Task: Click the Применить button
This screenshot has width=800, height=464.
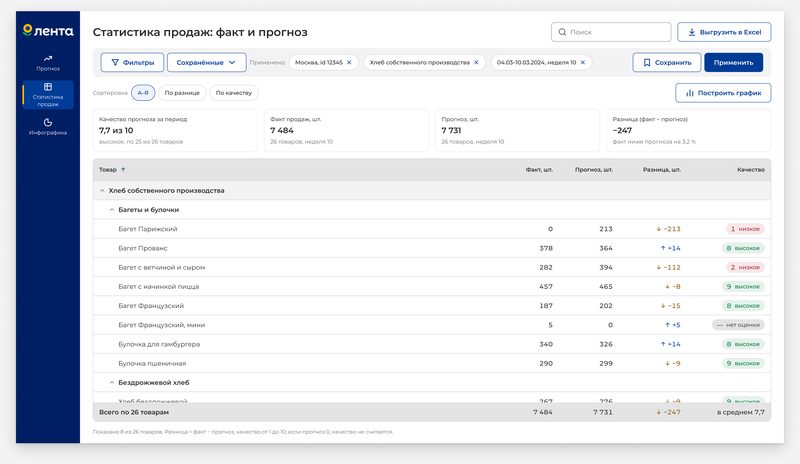Action: [733, 62]
